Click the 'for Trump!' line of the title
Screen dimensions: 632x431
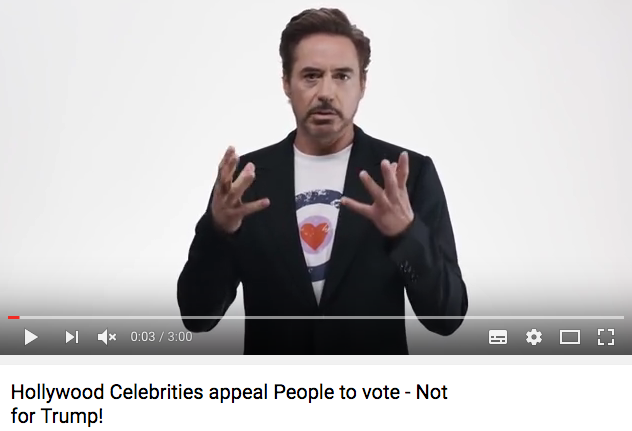[57, 416]
